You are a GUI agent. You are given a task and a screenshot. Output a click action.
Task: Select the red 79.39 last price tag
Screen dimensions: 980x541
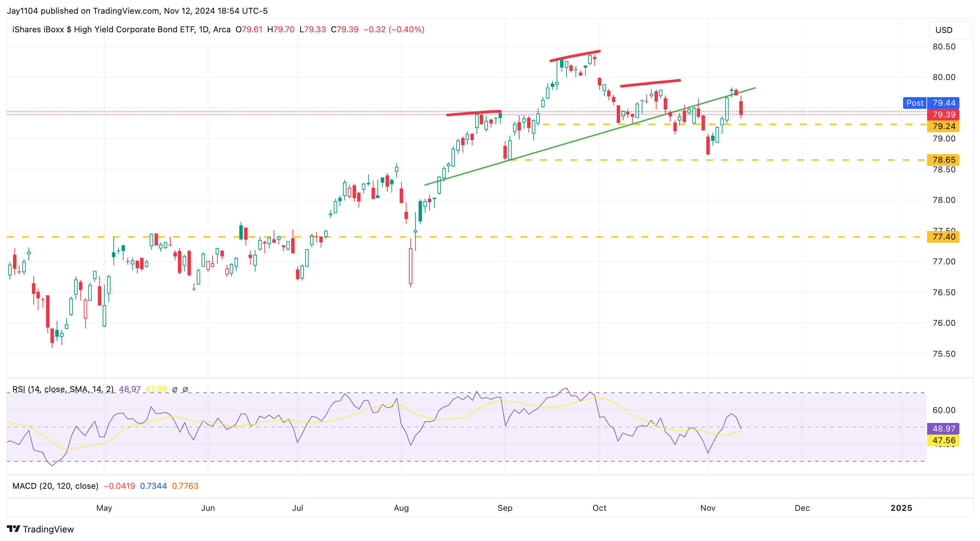click(x=944, y=115)
